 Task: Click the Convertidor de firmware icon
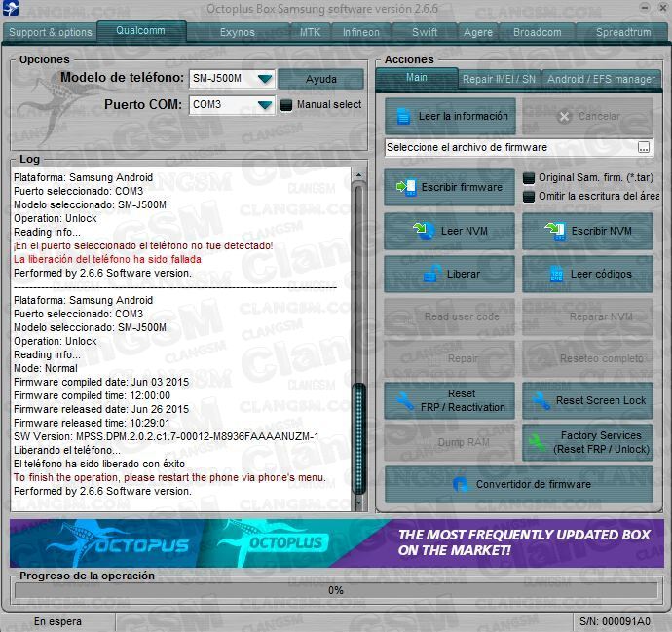click(461, 484)
